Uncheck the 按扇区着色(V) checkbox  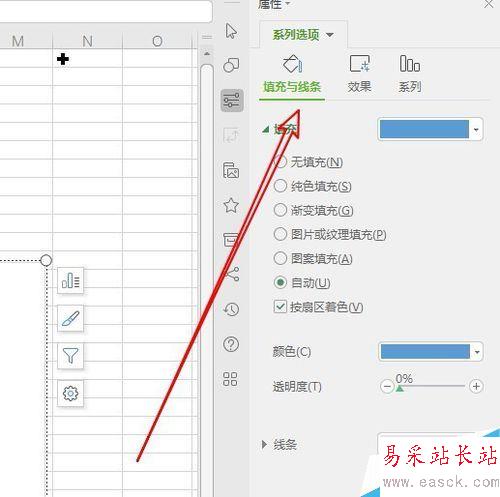(280, 307)
